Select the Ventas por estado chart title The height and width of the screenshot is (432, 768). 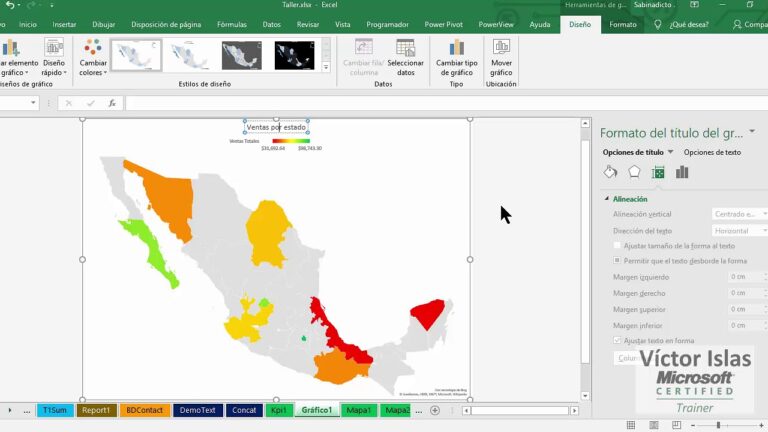point(276,127)
